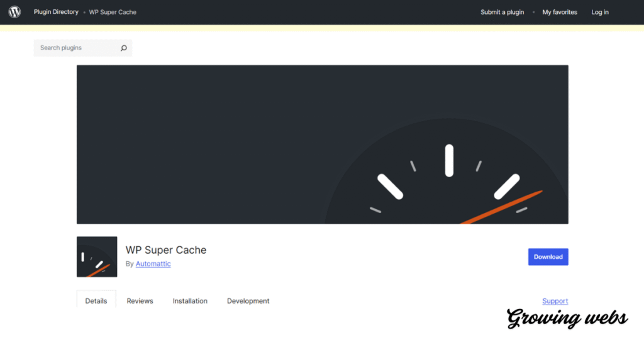Open the Installation tab
This screenshot has width=644, height=338.
pos(190,301)
